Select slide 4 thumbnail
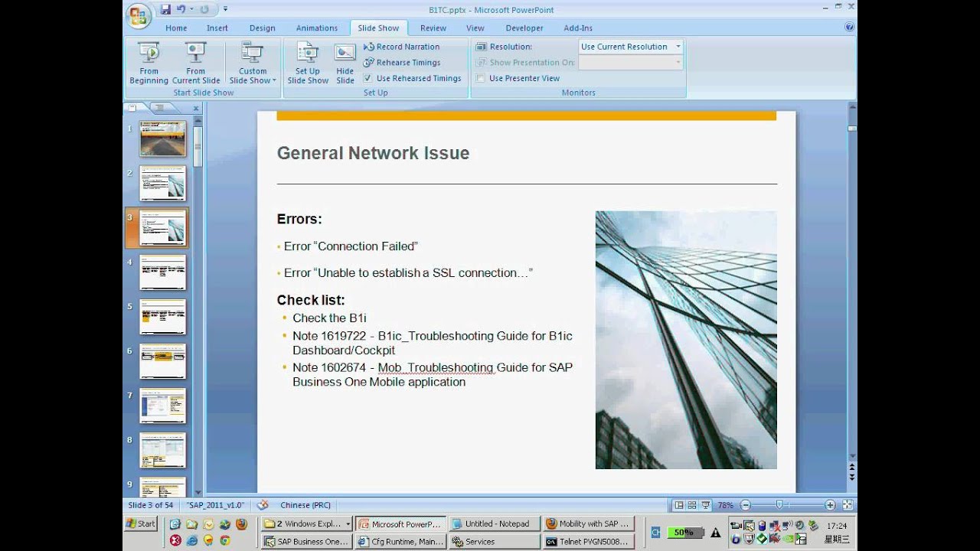The image size is (980, 551). pos(162,272)
